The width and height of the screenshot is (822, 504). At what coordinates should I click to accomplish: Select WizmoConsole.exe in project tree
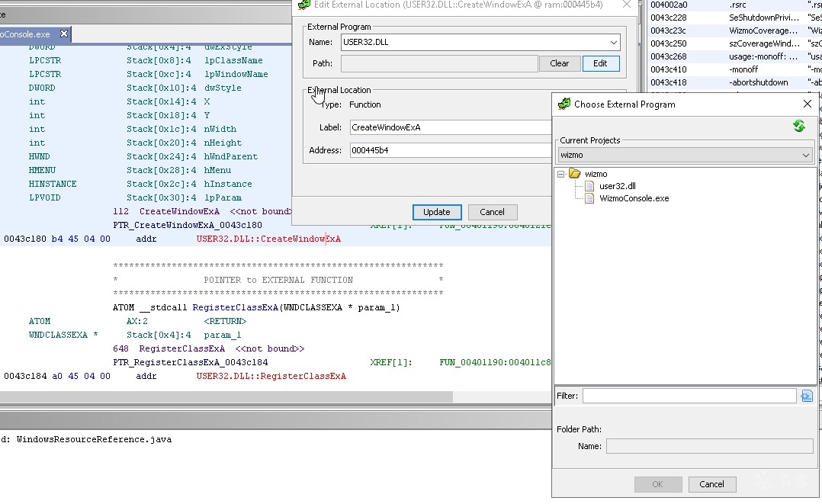pos(634,198)
